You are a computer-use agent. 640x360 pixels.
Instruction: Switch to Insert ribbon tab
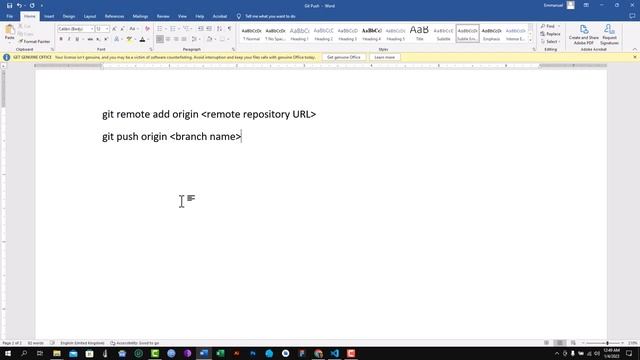pyautogui.click(x=49, y=16)
